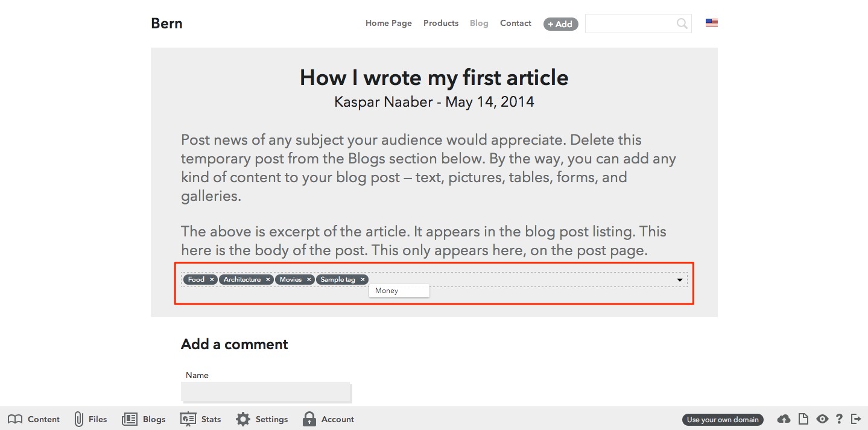Viewport: 868px width, 430px height.
Task: Open the Contact menu item
Action: click(515, 23)
